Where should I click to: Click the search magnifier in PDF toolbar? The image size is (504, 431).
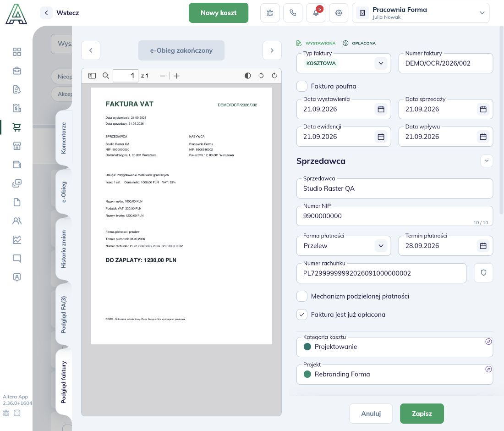pos(106,76)
